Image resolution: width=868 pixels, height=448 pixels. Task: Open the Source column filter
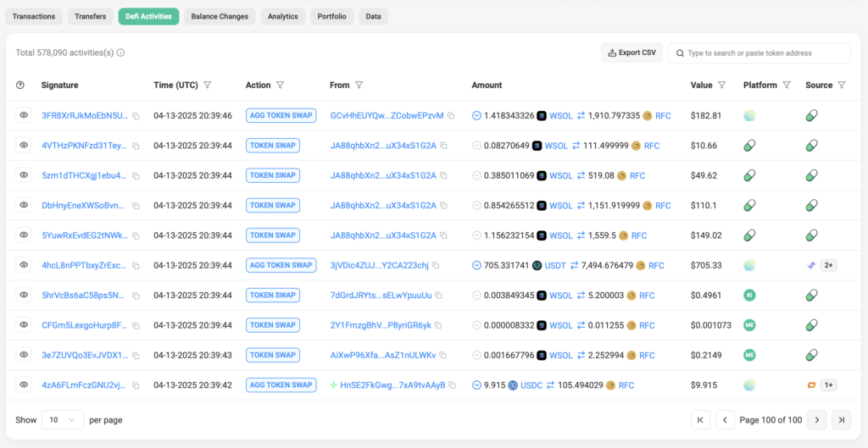[842, 86]
